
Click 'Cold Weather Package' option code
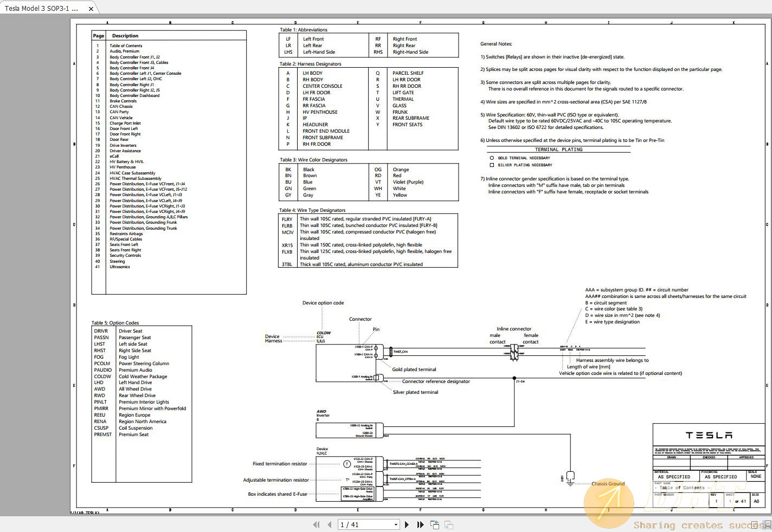coord(143,377)
